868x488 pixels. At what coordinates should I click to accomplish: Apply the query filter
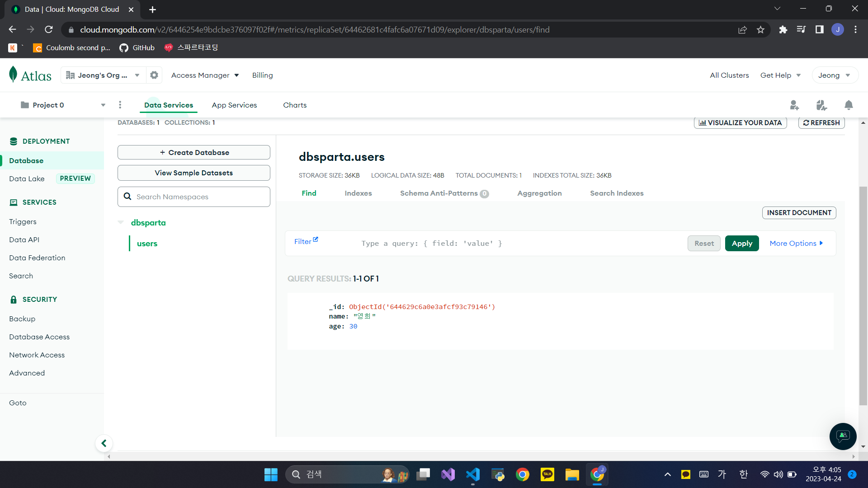(742, 243)
